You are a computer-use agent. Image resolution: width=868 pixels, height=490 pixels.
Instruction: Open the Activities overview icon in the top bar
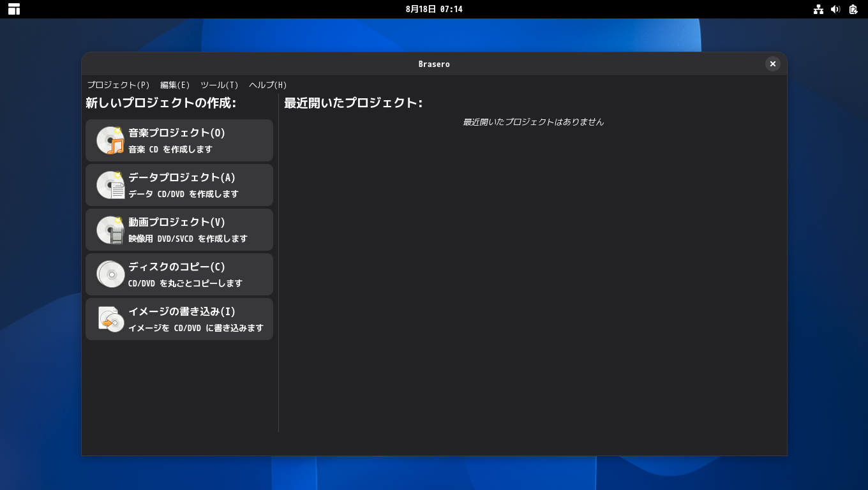(x=14, y=9)
